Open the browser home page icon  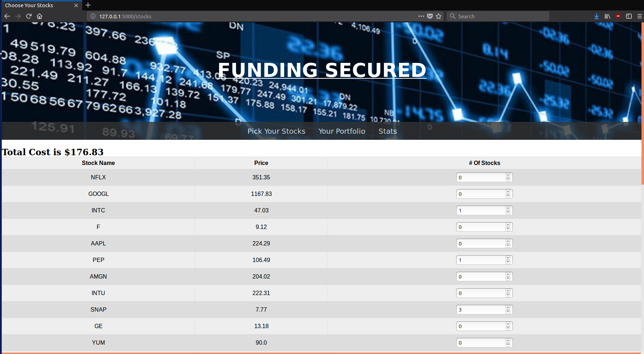click(x=40, y=16)
